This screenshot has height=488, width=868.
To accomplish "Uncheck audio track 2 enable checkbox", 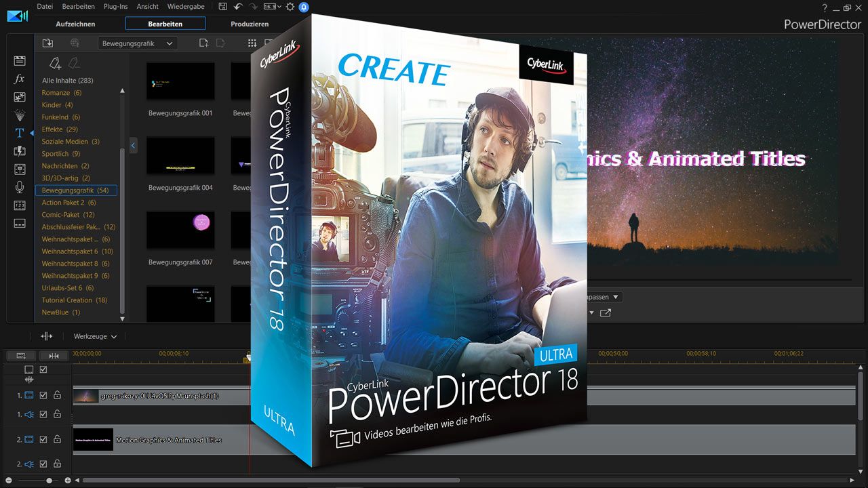I will [x=43, y=464].
